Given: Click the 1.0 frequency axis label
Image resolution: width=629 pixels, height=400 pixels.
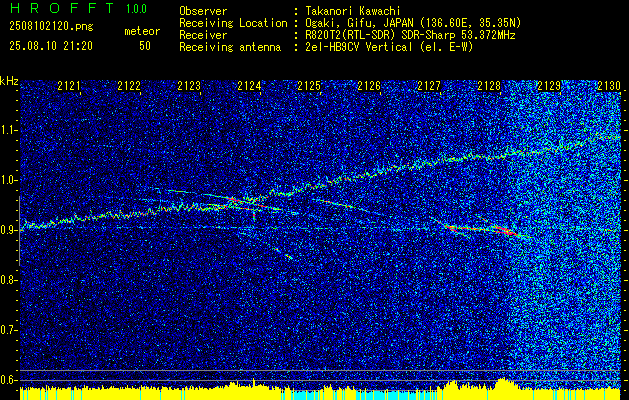Looking at the screenshot, I should coord(8,180).
